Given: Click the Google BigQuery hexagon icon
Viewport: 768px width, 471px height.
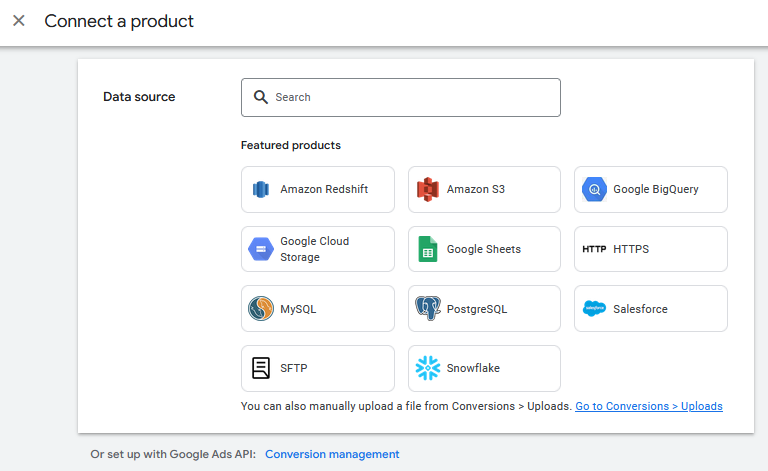Looking at the screenshot, I should [594, 189].
